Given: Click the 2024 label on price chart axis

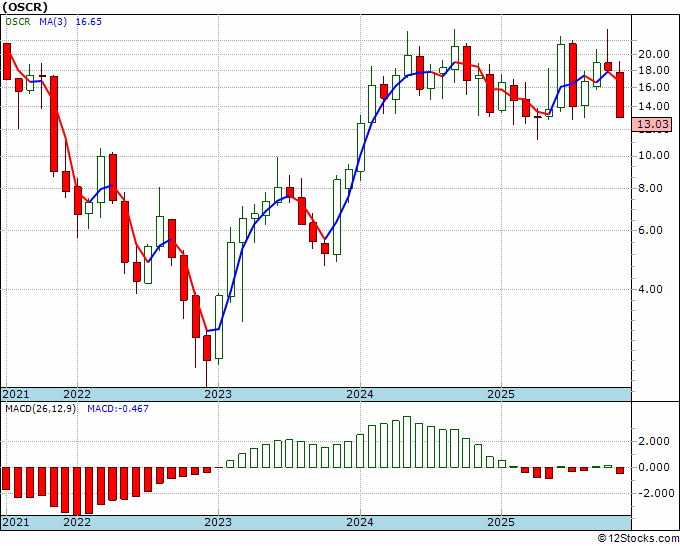Looking at the screenshot, I should (360, 394).
